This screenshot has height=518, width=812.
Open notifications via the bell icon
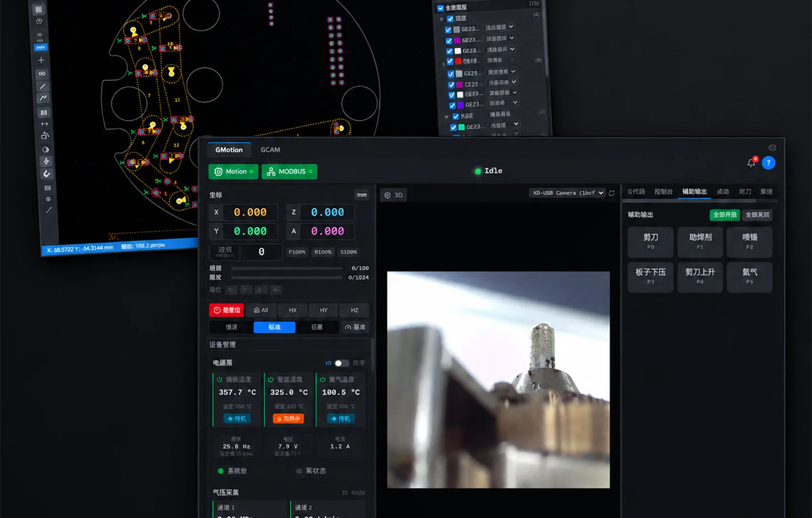[x=751, y=163]
